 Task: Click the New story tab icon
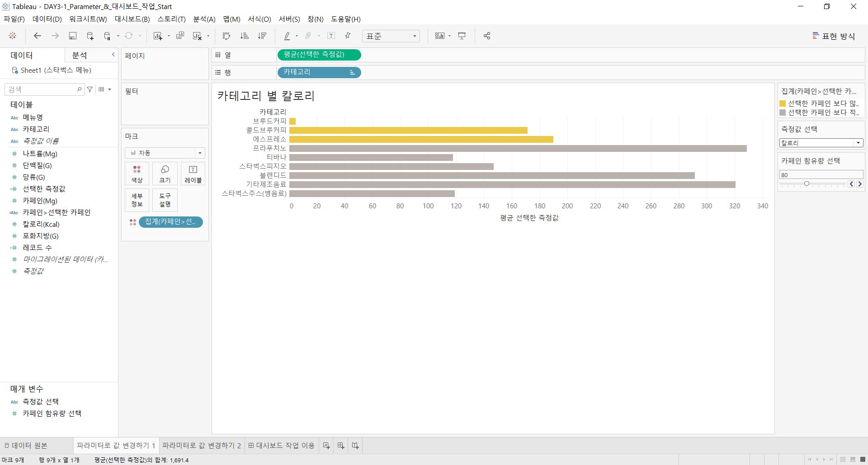pyautogui.click(x=355, y=446)
